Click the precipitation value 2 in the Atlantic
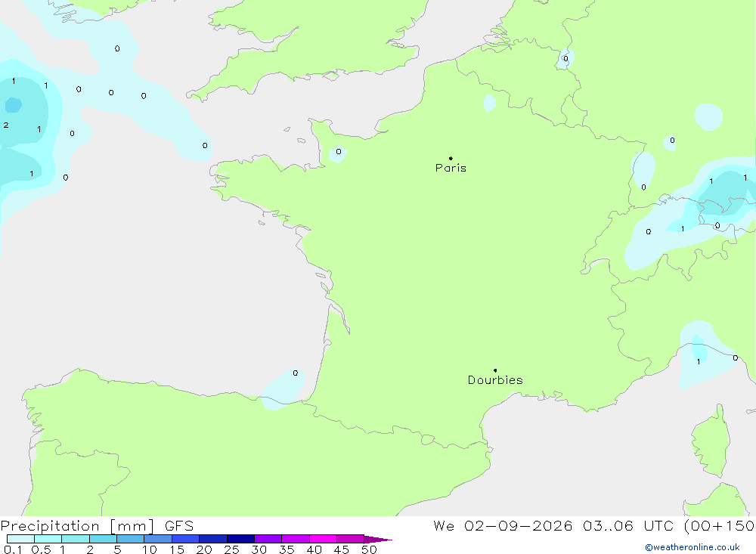The height and width of the screenshot is (554, 756). tap(6, 125)
